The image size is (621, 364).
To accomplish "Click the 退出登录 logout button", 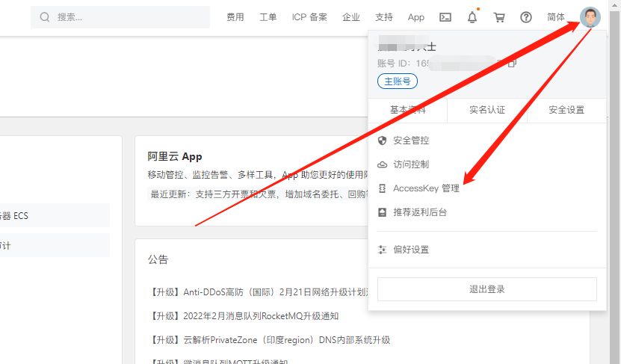I will click(x=487, y=289).
